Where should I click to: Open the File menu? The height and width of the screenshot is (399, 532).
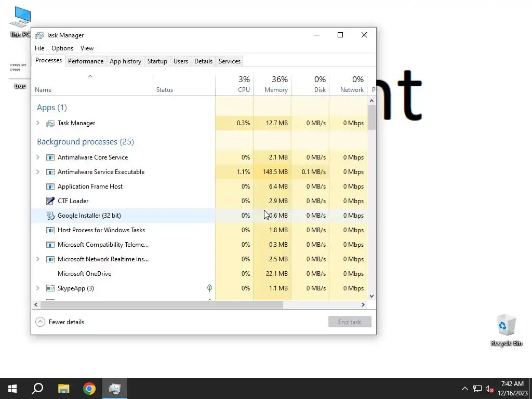point(39,48)
